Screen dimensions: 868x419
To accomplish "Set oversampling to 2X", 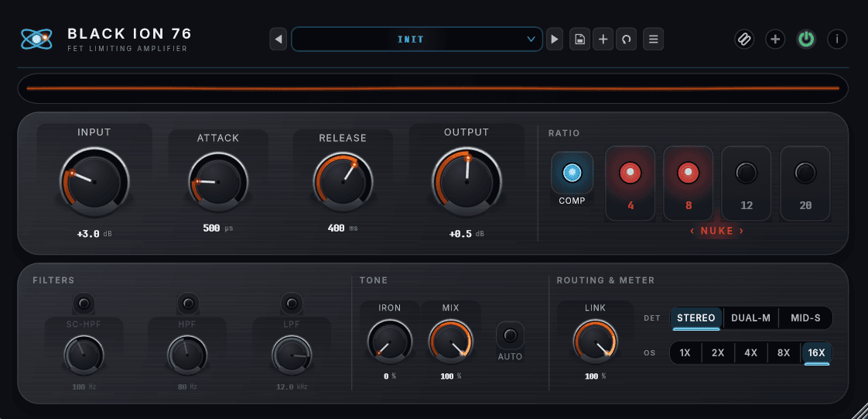I will click(718, 353).
